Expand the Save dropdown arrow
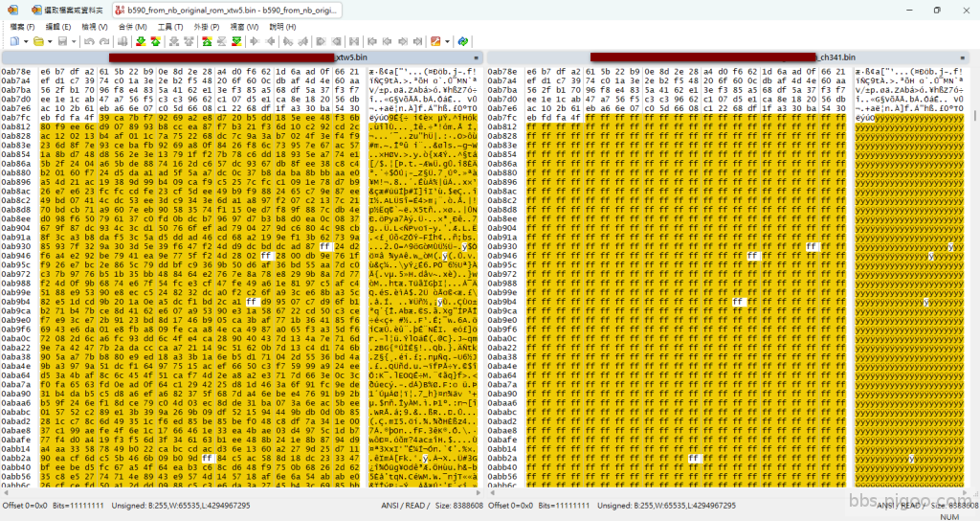Viewport: 980px width, 521px height. [x=73, y=41]
